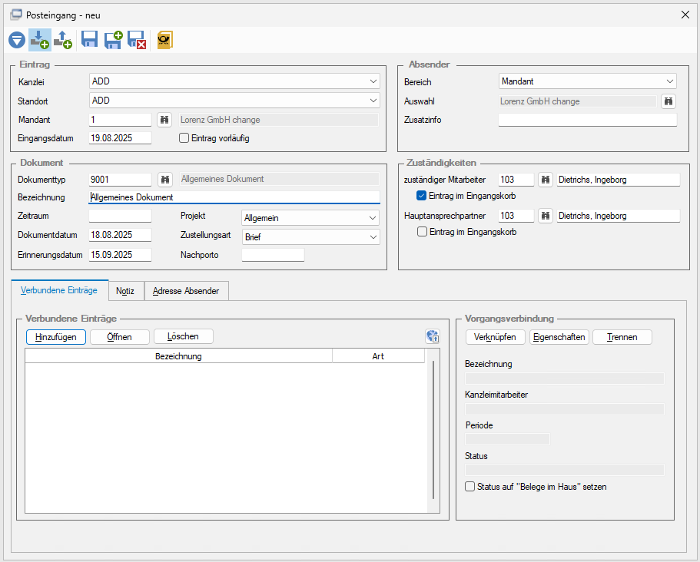The height and width of the screenshot is (562, 700).
Task: Click the save and new (green plus) icon
Action: (x=113, y=40)
